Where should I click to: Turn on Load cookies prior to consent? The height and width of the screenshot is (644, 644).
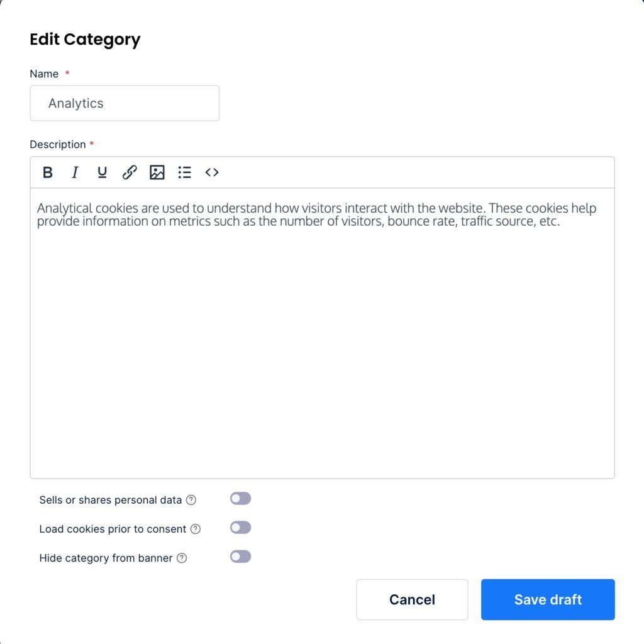click(241, 528)
